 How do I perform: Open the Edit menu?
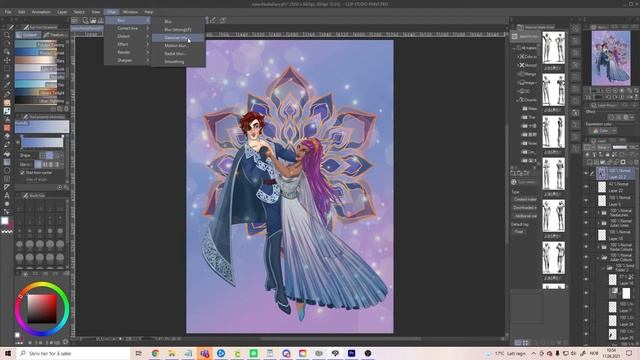tap(21, 12)
